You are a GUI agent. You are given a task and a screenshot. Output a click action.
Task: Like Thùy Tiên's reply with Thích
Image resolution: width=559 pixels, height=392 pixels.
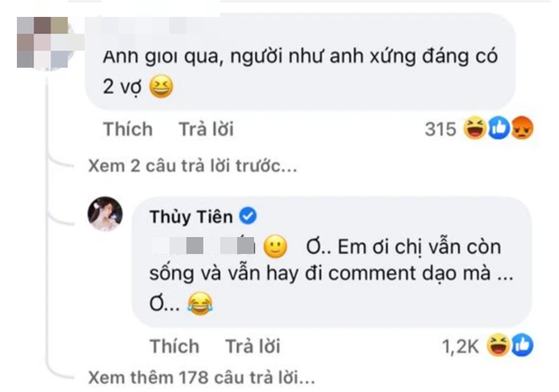(x=174, y=345)
